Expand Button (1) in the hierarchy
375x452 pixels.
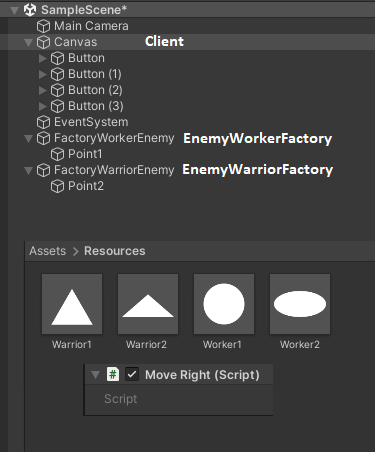42,74
